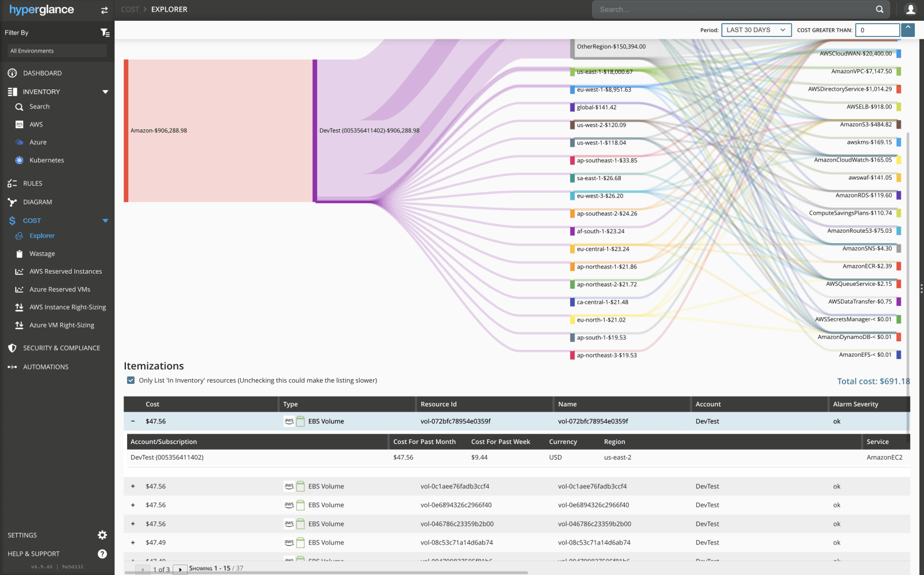This screenshot has height=575, width=924.
Task: Open the filter options icon beside Filter By
Action: 105,32
